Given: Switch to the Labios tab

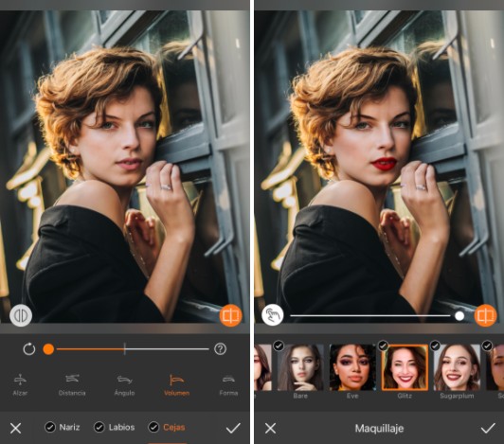Looking at the screenshot, I should tap(121, 427).
